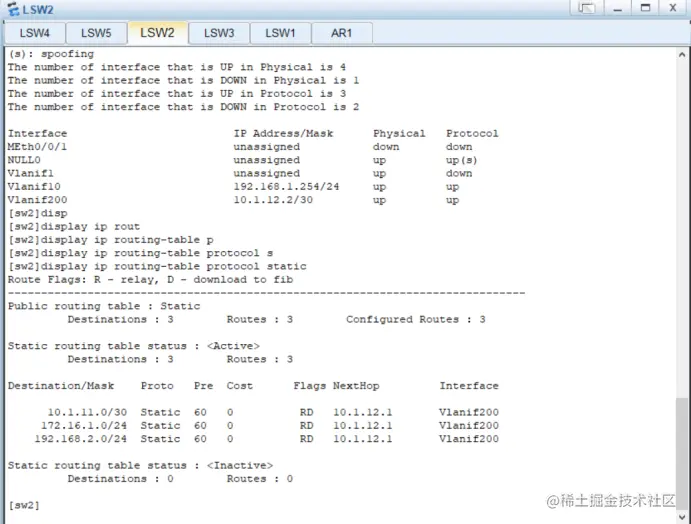The image size is (691, 524).
Task: Click destination 10.1.11.0/30
Action: point(87,412)
